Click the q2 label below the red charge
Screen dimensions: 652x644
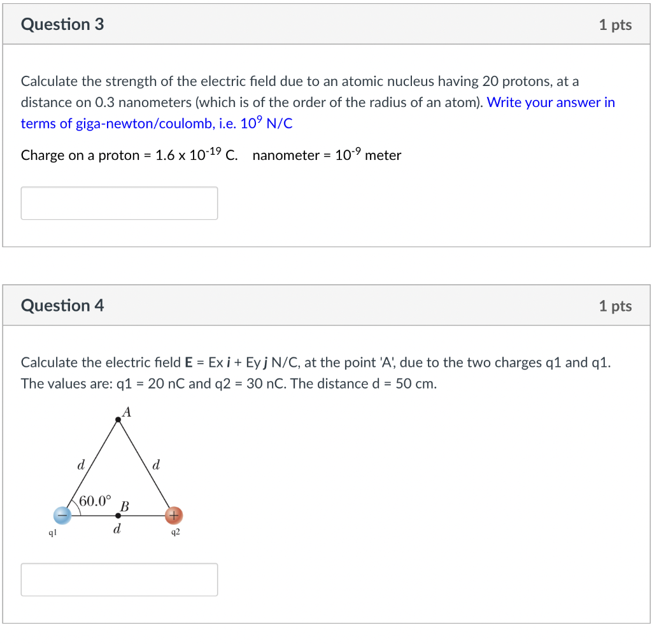[x=174, y=531]
